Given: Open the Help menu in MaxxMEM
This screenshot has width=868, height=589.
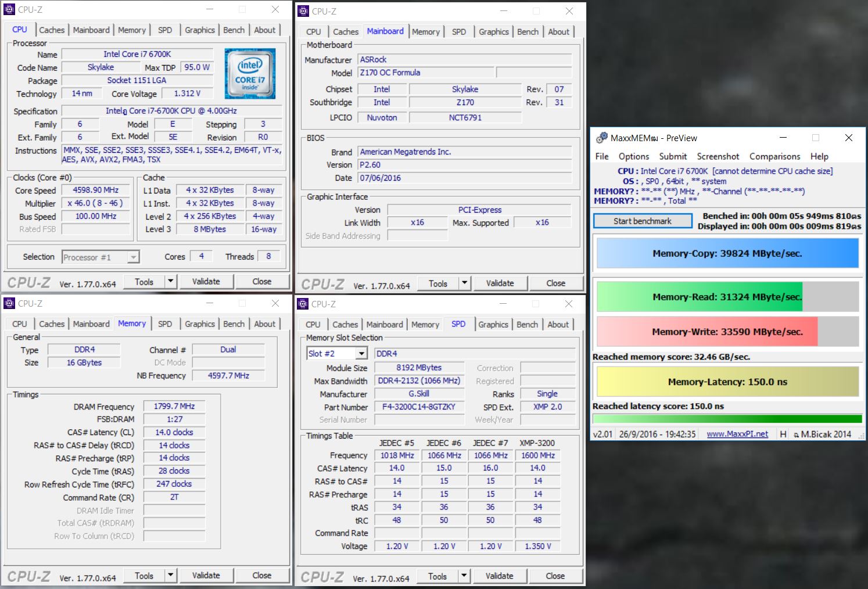Looking at the screenshot, I should coord(819,156).
